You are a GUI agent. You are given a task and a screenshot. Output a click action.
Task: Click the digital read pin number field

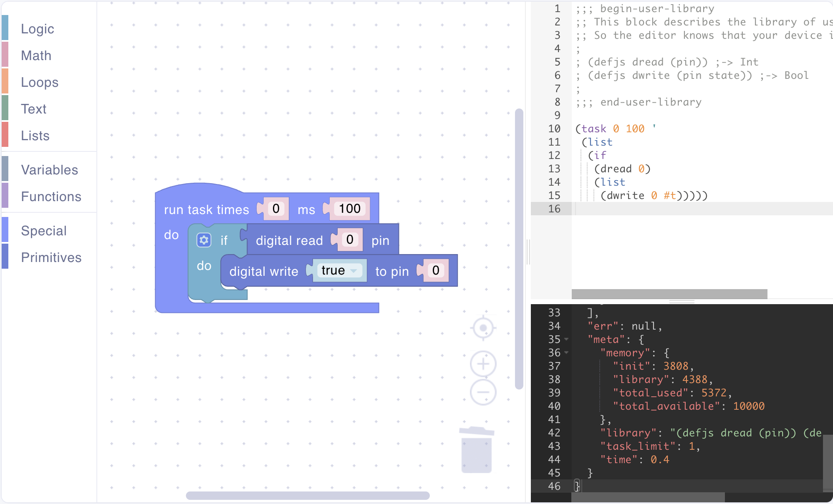point(350,239)
